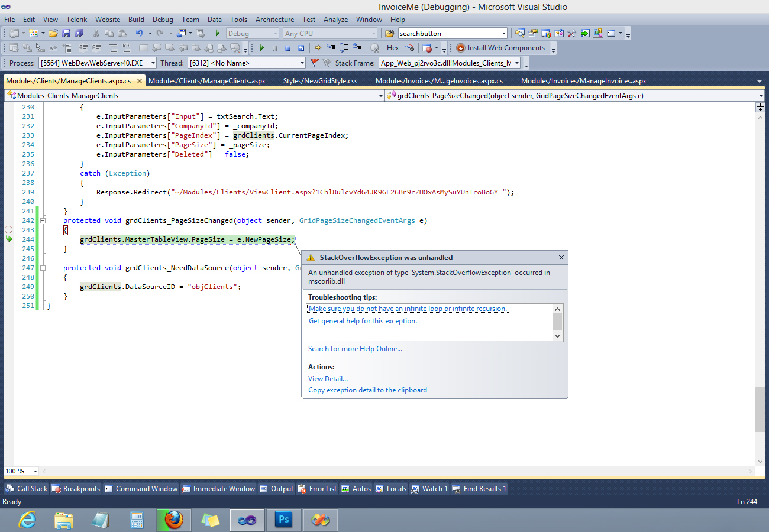Image resolution: width=769 pixels, height=532 pixels.
Task: Open the Modules_Clients_ManageClients class dropdown
Action: point(380,95)
